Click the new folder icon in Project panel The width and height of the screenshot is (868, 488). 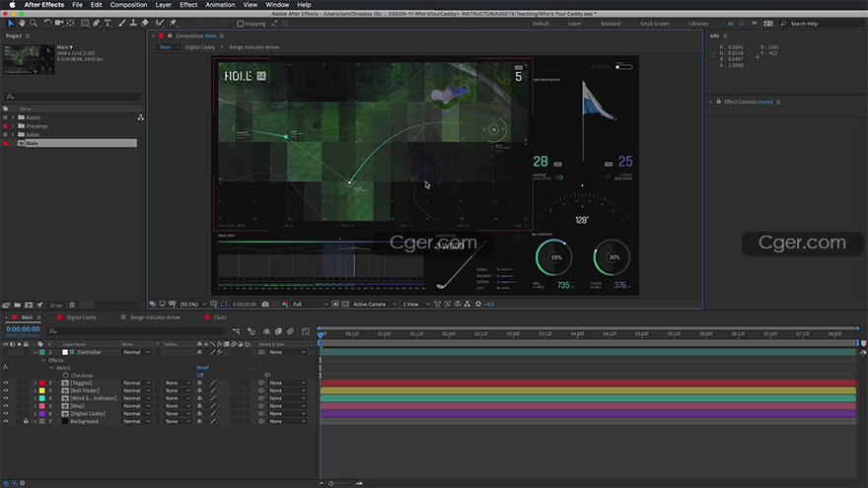point(17,305)
